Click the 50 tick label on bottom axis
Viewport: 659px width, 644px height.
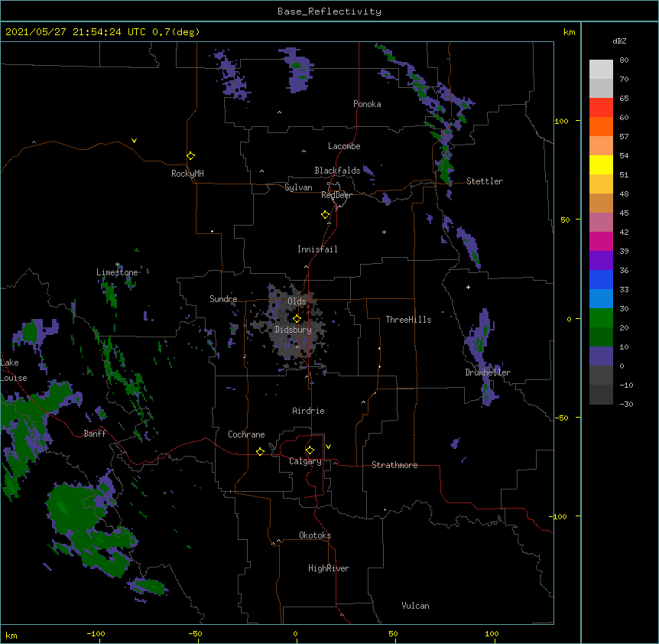pos(393,633)
